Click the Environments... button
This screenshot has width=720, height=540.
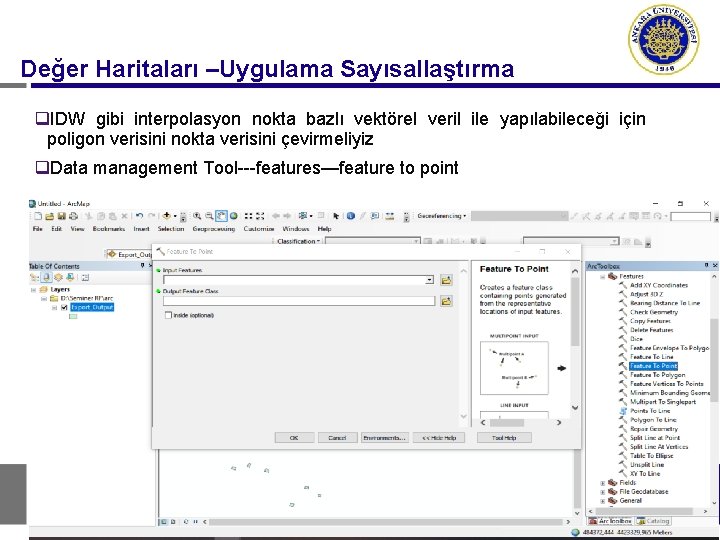coord(384,438)
